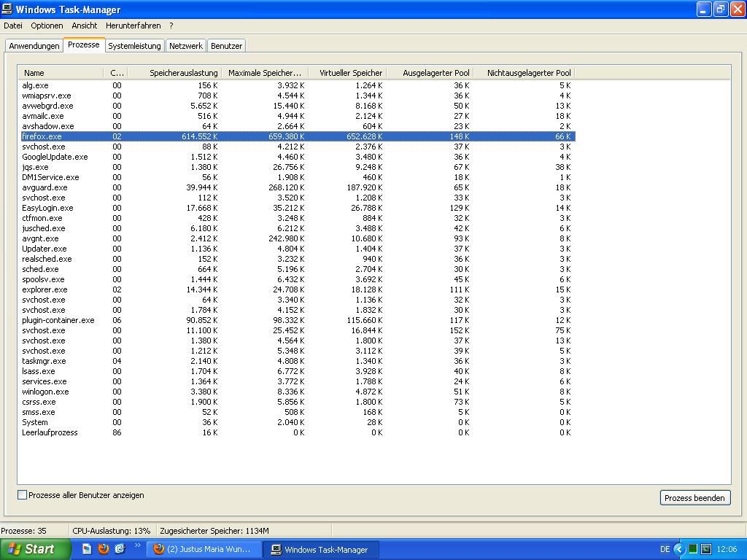Screen dimensions: 747x560
Task: Click the Start button
Action: 31,549
